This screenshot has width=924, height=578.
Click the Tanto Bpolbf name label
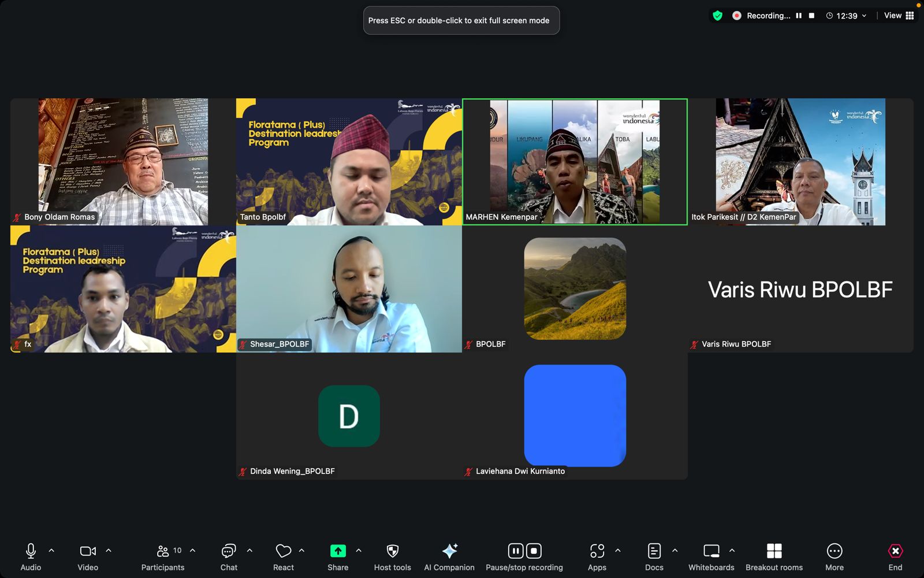pos(263,217)
